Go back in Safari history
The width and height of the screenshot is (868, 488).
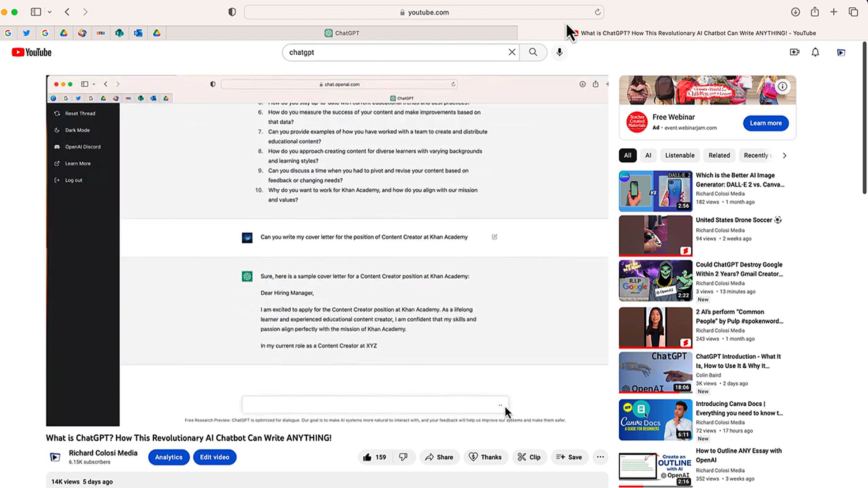[x=67, y=12]
